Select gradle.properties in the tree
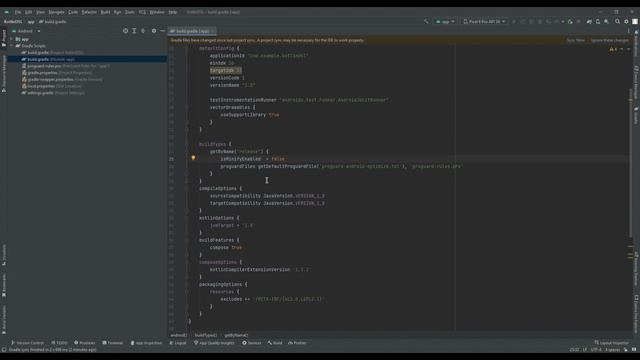 click(57, 73)
